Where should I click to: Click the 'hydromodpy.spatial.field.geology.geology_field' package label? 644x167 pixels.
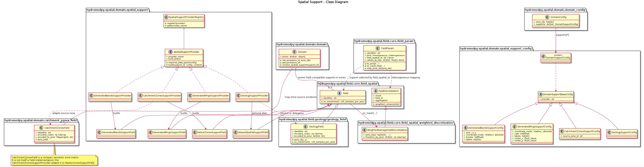click(312, 119)
